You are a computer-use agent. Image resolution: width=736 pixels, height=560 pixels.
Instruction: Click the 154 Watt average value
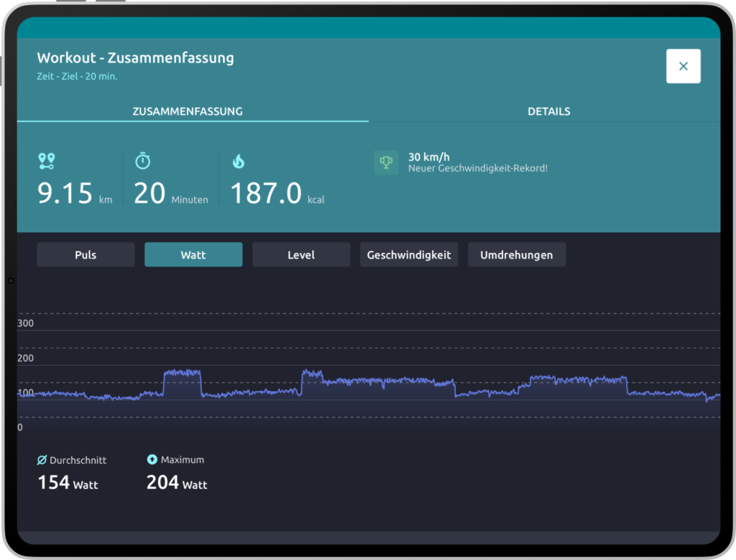point(68,482)
